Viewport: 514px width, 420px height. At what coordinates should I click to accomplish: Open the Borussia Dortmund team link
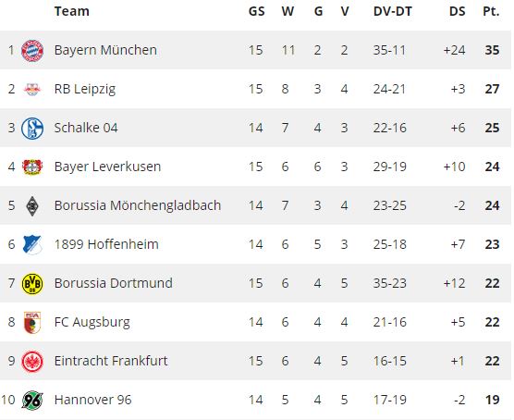pyautogui.click(x=114, y=283)
